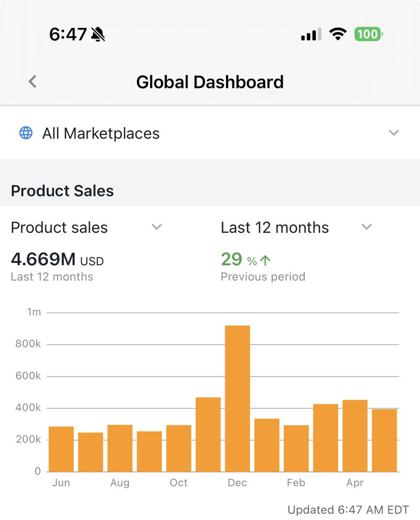The image size is (420, 520).
Task: Select the February sales bar
Action: (296, 448)
